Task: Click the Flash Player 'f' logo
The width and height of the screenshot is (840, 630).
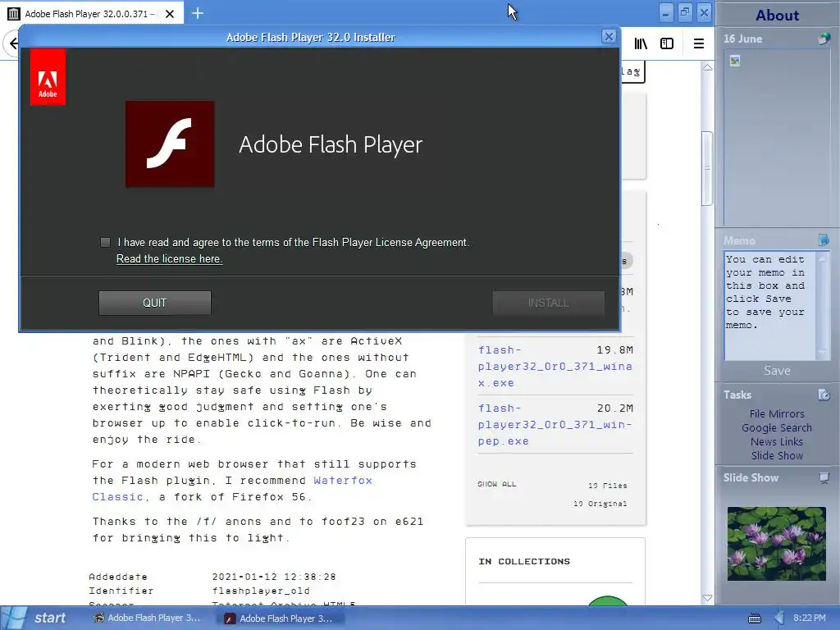Action: (x=170, y=144)
